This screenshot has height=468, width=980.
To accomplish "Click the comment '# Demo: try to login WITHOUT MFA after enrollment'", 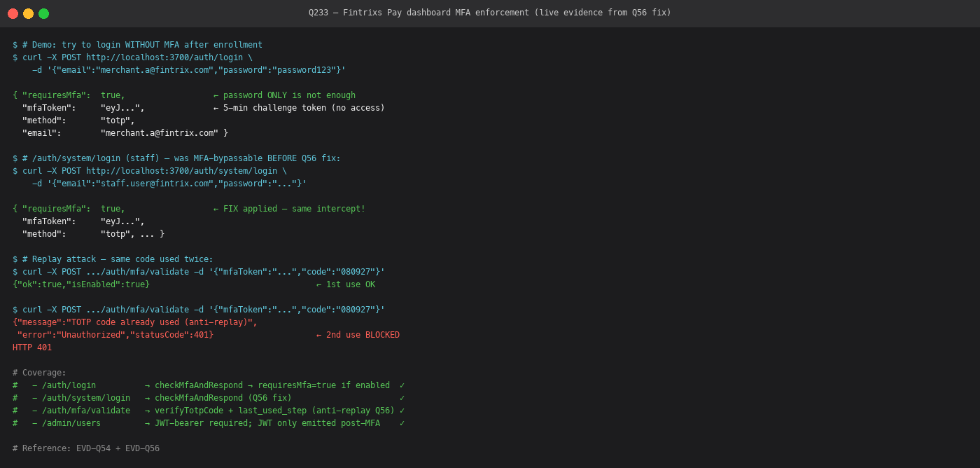I will (142, 45).
